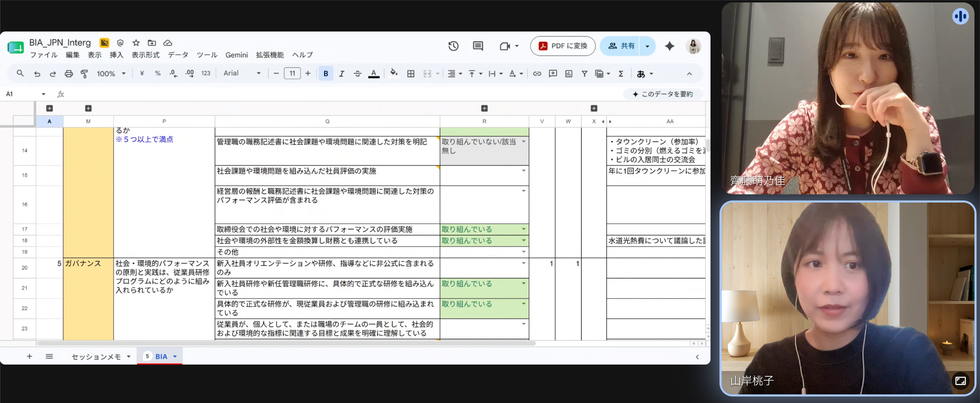The image size is (980, 403).
Task: Insert a chart
Action: (569, 74)
